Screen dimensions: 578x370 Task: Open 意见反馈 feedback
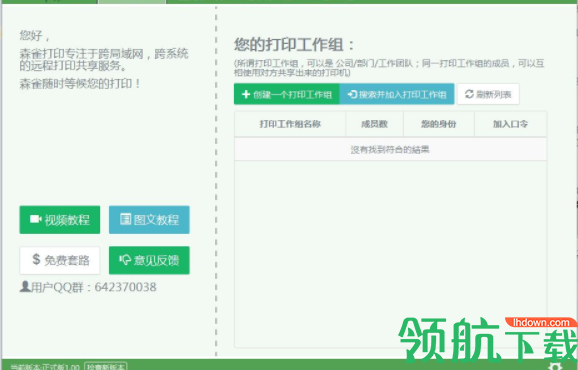tap(149, 260)
